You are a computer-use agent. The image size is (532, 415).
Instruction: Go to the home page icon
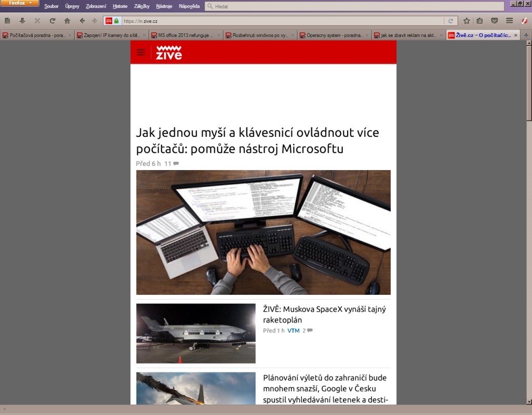(x=67, y=21)
